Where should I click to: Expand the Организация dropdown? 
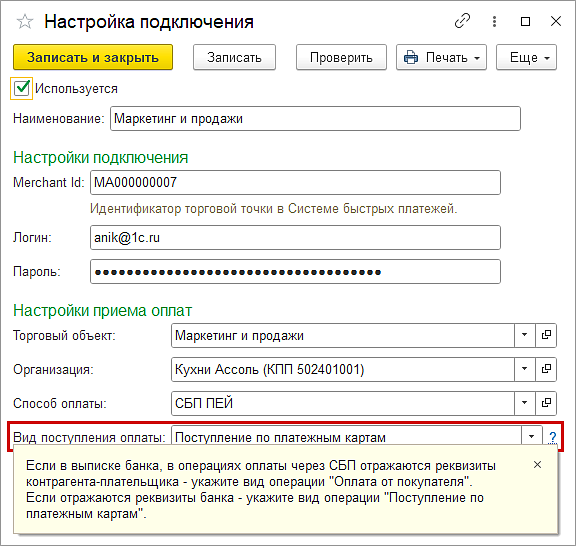525,369
